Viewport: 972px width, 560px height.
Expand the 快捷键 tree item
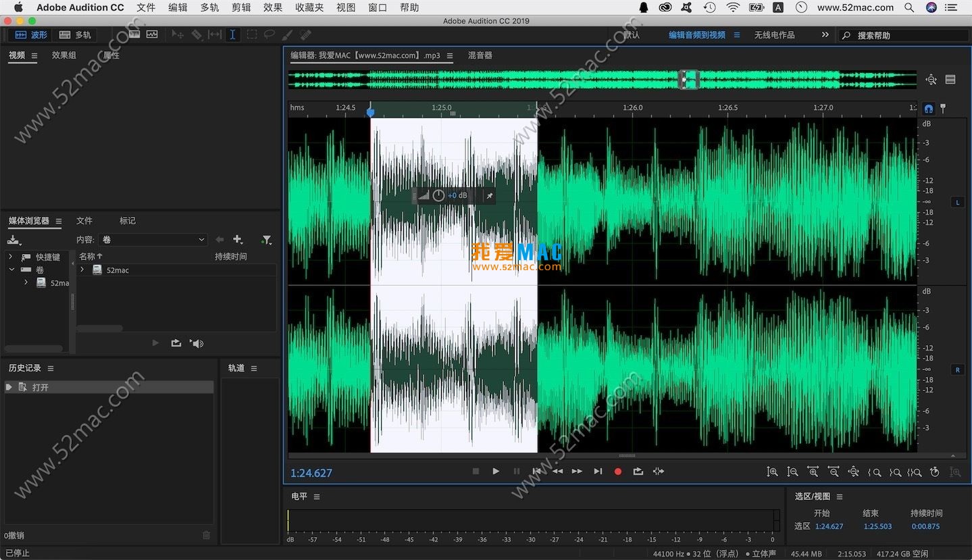(x=10, y=257)
